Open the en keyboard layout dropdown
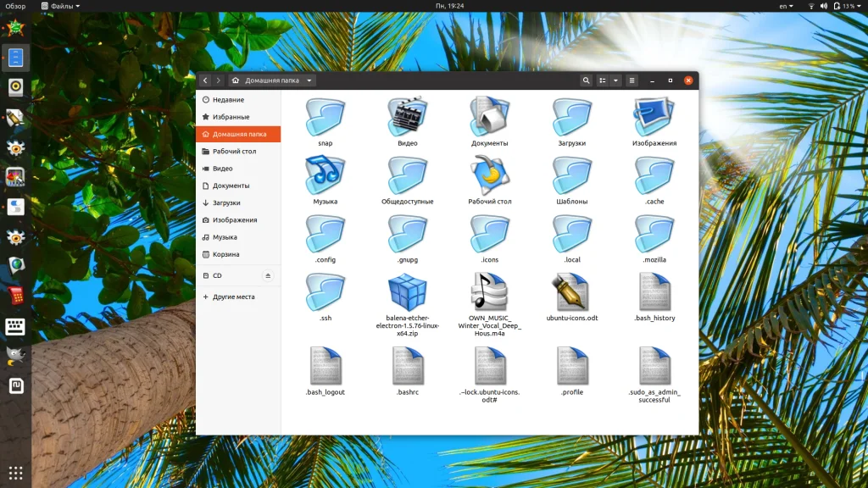The width and height of the screenshot is (868, 488). point(786,6)
